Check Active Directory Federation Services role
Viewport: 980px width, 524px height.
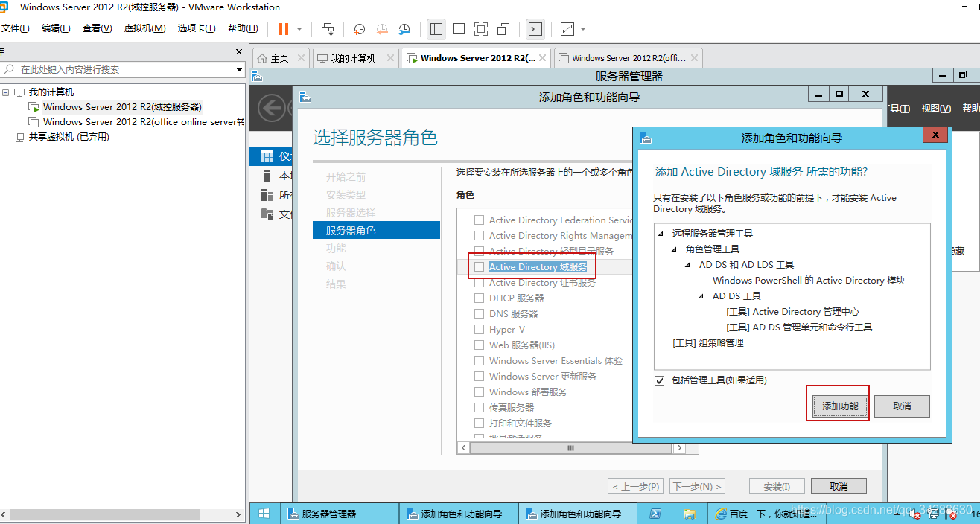click(480, 220)
